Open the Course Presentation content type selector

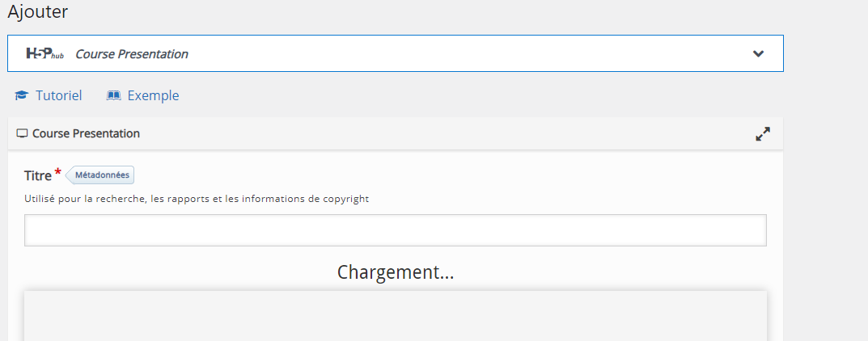point(396,53)
